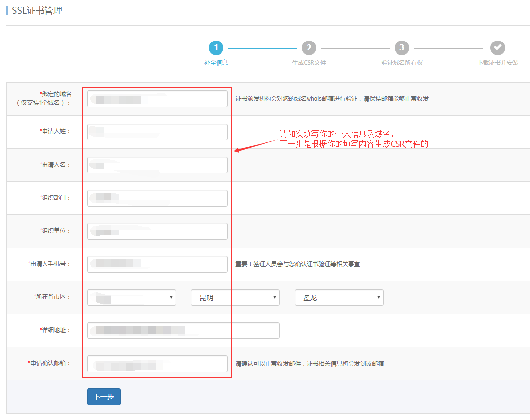Focus the 申请人名 input field
Image resolution: width=530 pixels, height=420 pixels.
pyautogui.click(x=157, y=165)
